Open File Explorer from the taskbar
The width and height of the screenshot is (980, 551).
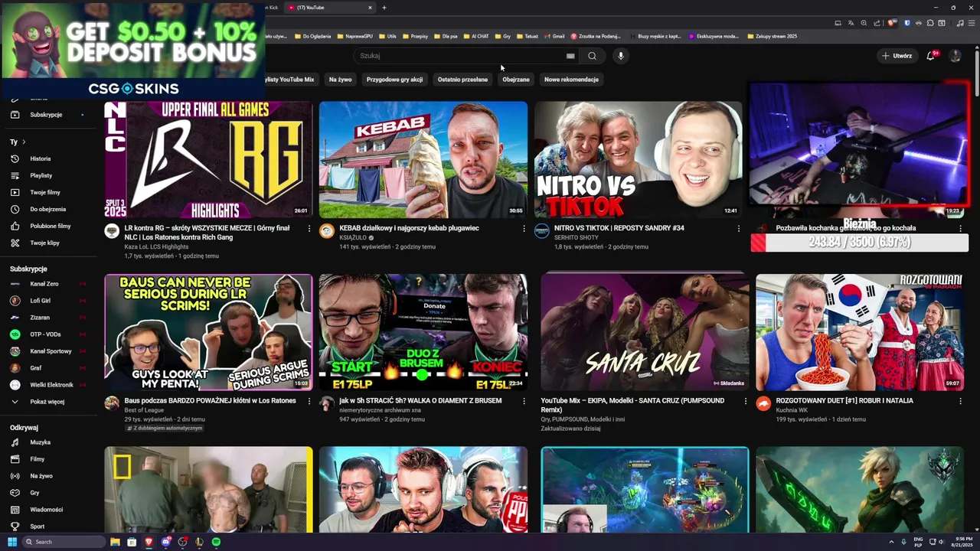[x=115, y=542]
